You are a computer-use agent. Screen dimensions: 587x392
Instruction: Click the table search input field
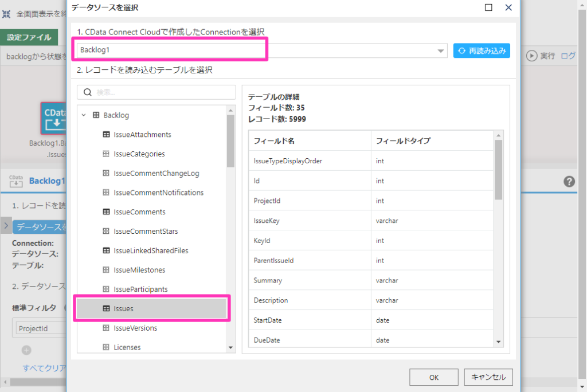(x=156, y=92)
